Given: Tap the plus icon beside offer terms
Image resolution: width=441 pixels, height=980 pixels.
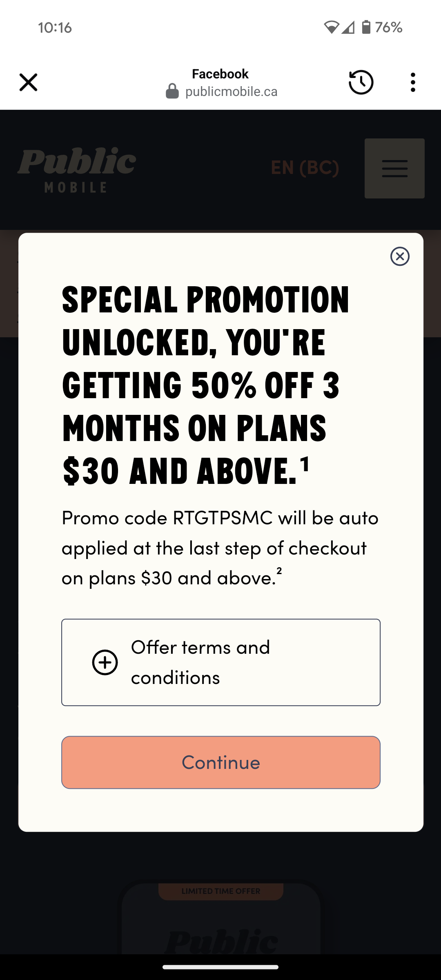Looking at the screenshot, I should point(105,662).
